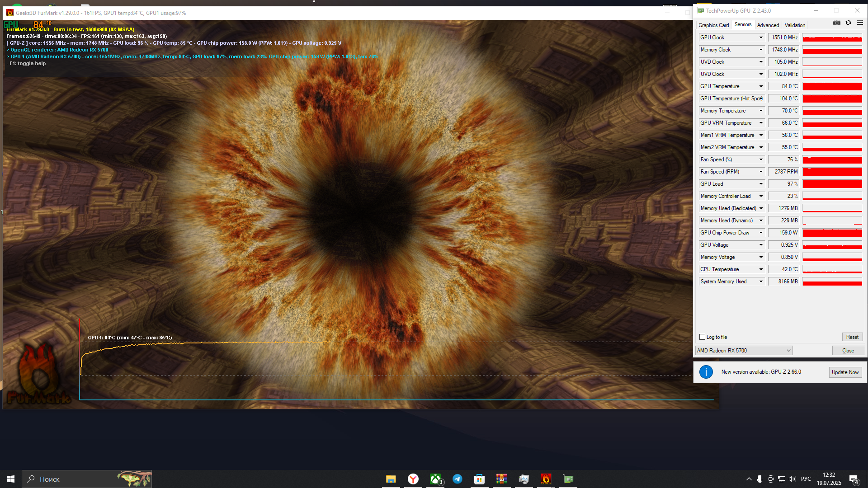Viewport: 868px width, 488px height.
Task: Click the WinRAR taskbar icon
Action: pos(502,479)
